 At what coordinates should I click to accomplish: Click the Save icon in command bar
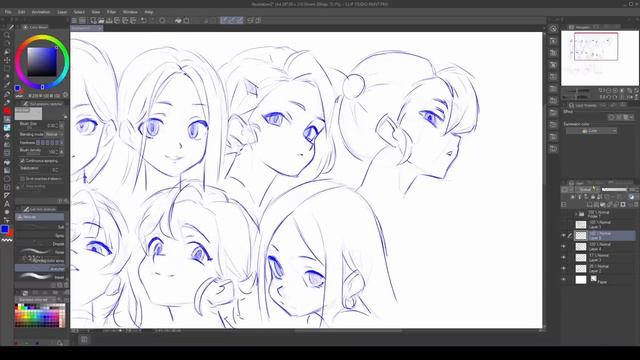pyautogui.click(x=109, y=20)
